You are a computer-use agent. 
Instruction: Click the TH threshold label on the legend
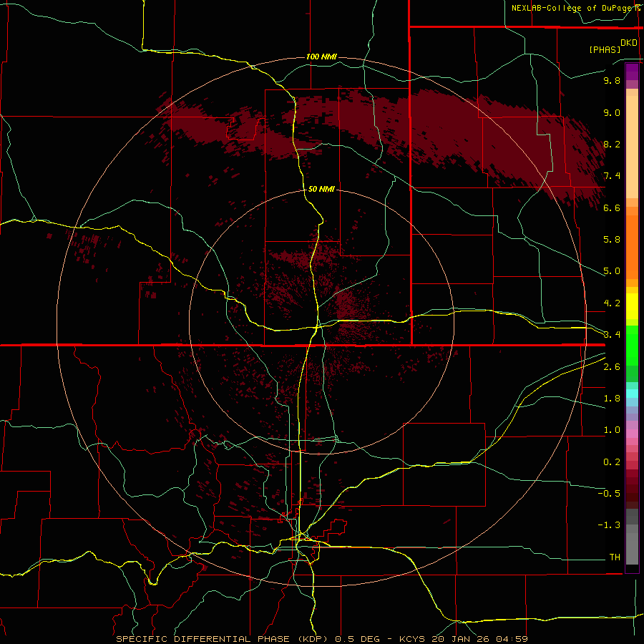pyautogui.click(x=615, y=557)
